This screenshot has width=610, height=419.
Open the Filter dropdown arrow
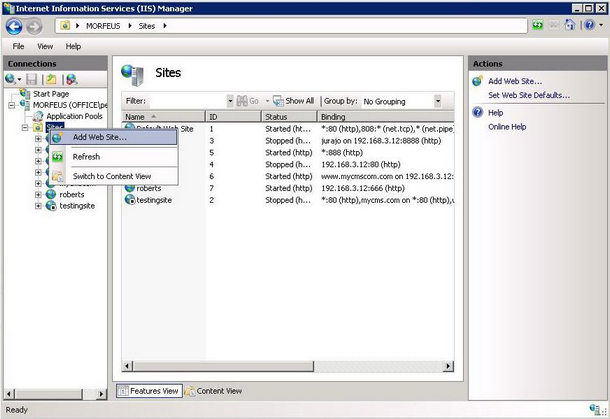230,101
